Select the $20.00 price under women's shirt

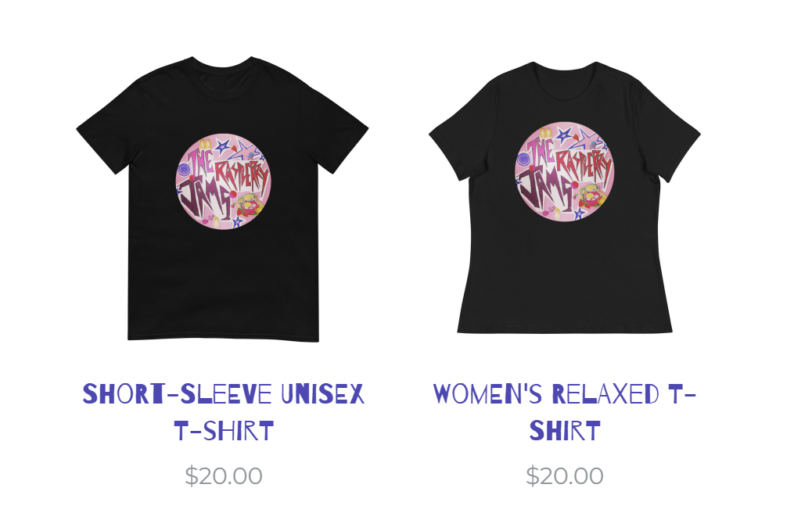tap(565, 476)
